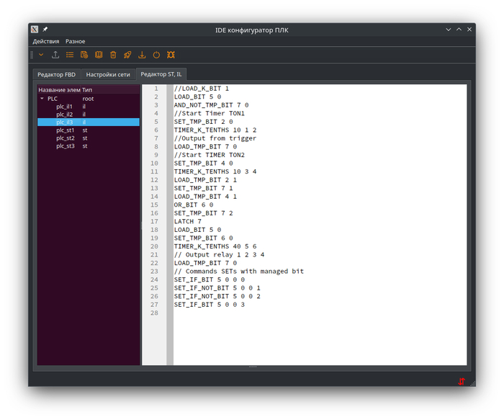The width and height of the screenshot is (504, 420).
Task: Open the Разное menu
Action: 75,41
